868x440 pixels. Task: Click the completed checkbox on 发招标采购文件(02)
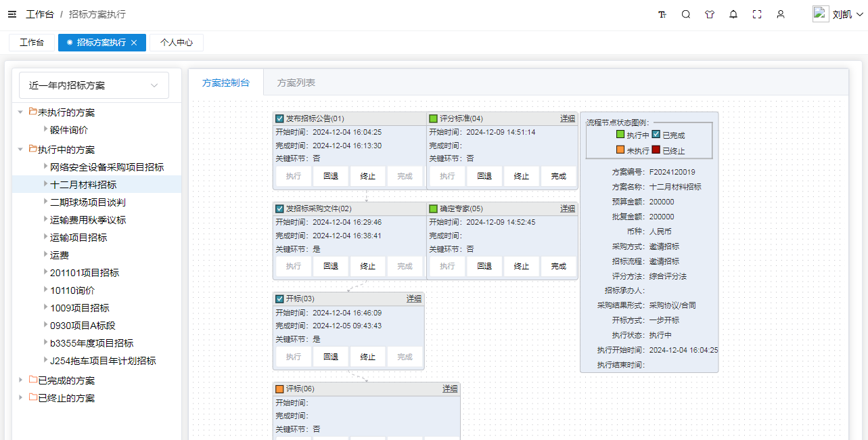click(279, 208)
